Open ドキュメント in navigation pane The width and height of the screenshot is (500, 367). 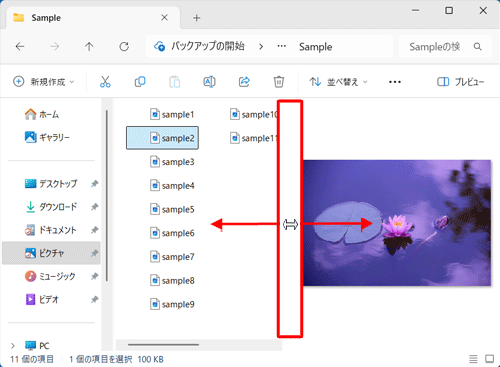tap(51, 230)
